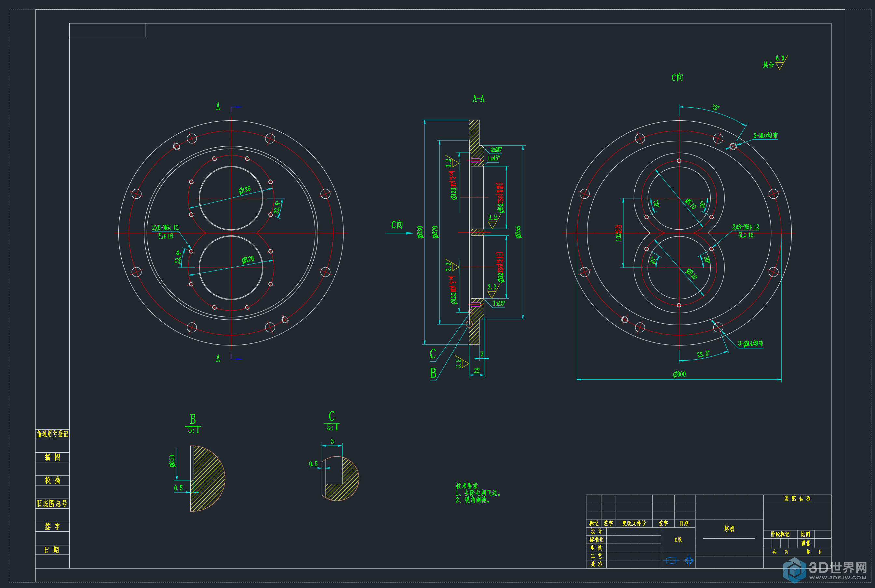Image resolution: width=875 pixels, height=588 pixels.
Task: Click the 阶段标记 cell
Action: click(x=780, y=534)
